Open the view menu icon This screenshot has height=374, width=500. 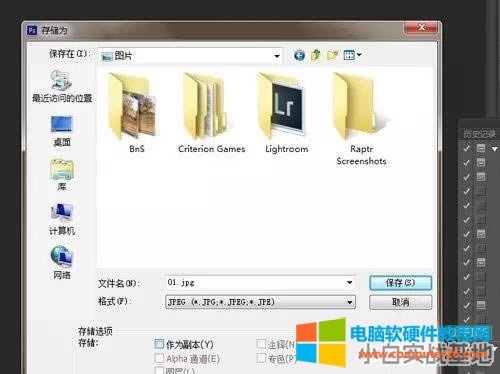pyautogui.click(x=352, y=55)
